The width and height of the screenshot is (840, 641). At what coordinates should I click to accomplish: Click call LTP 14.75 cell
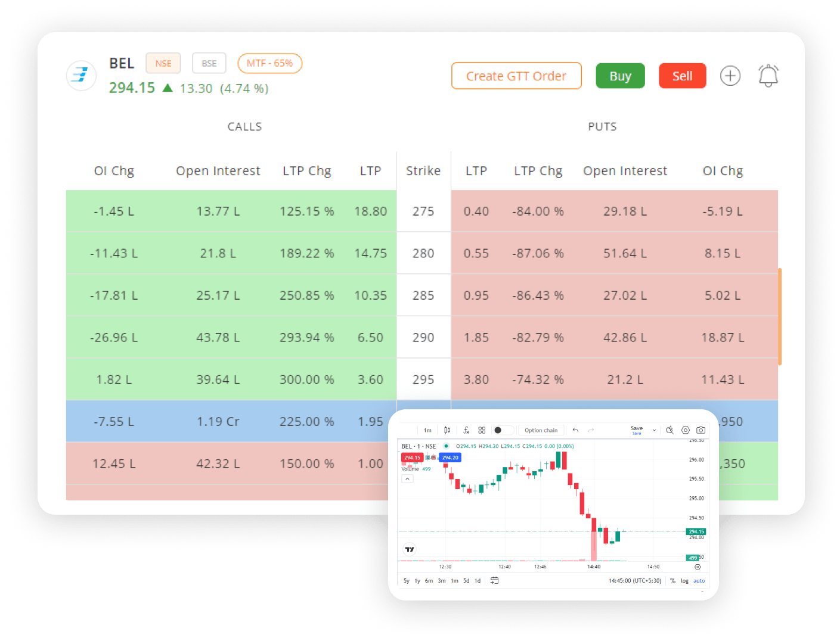click(370, 253)
